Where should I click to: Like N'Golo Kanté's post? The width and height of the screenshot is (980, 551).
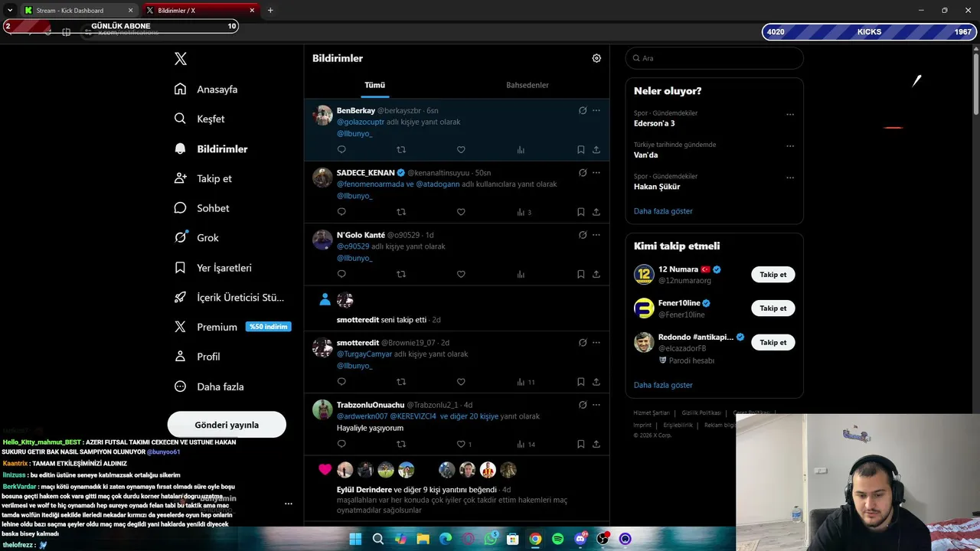point(461,274)
